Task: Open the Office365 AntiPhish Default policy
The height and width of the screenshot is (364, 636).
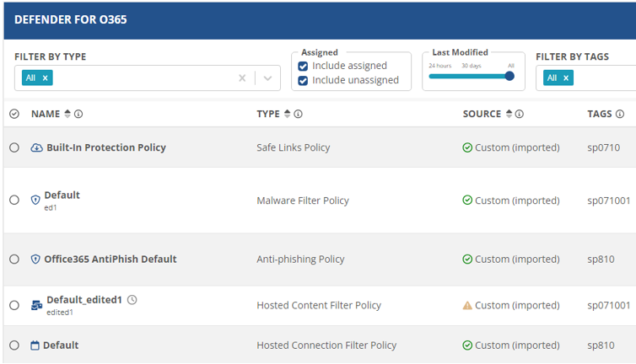Action: point(110,260)
